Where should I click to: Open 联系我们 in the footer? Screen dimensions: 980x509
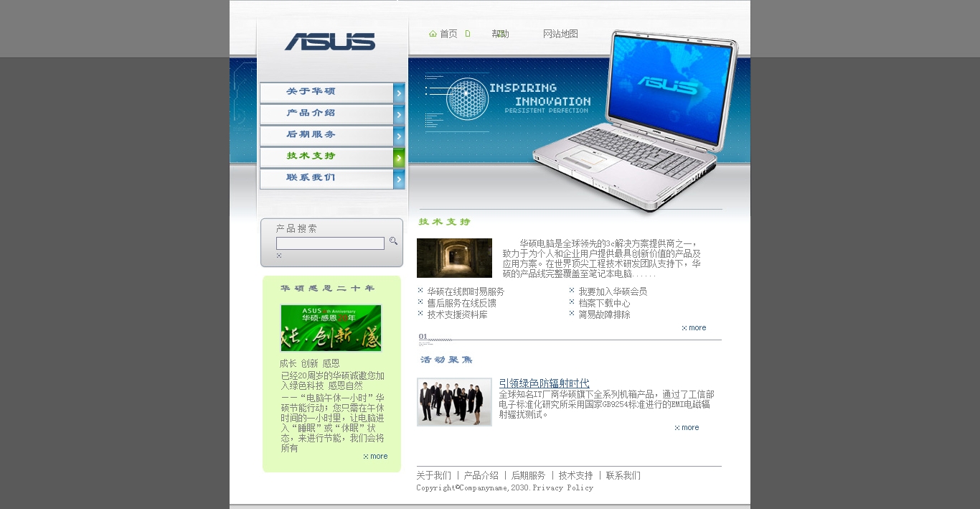623,475
